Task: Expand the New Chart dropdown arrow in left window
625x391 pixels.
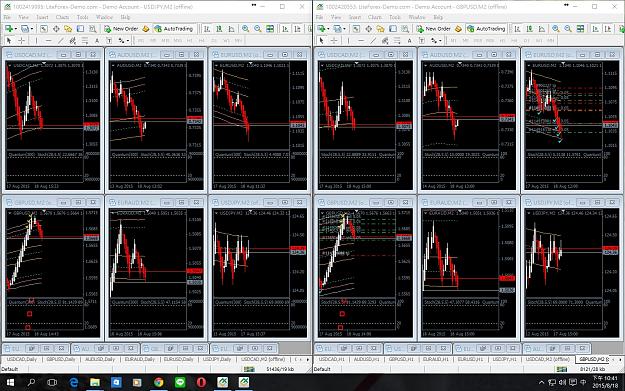Action: tap(16, 29)
